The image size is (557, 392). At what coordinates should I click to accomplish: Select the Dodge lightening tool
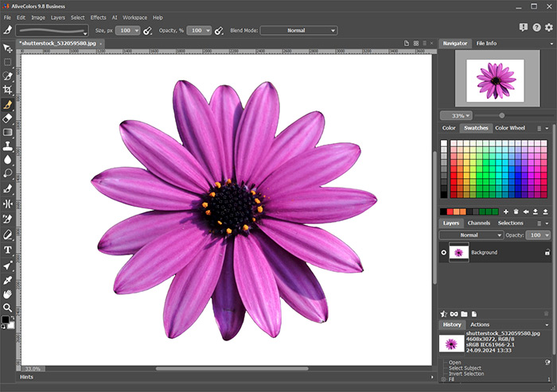pos(7,173)
